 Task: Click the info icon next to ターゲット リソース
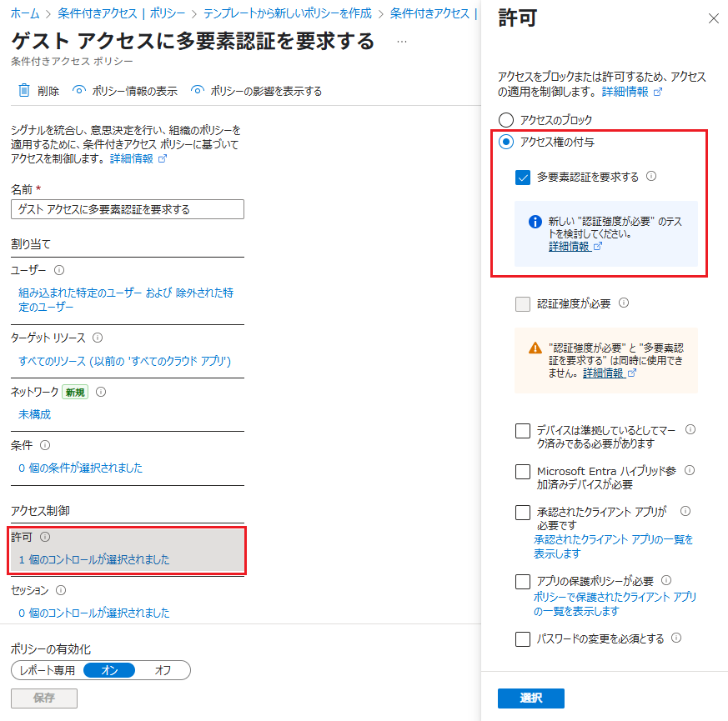[98, 338]
